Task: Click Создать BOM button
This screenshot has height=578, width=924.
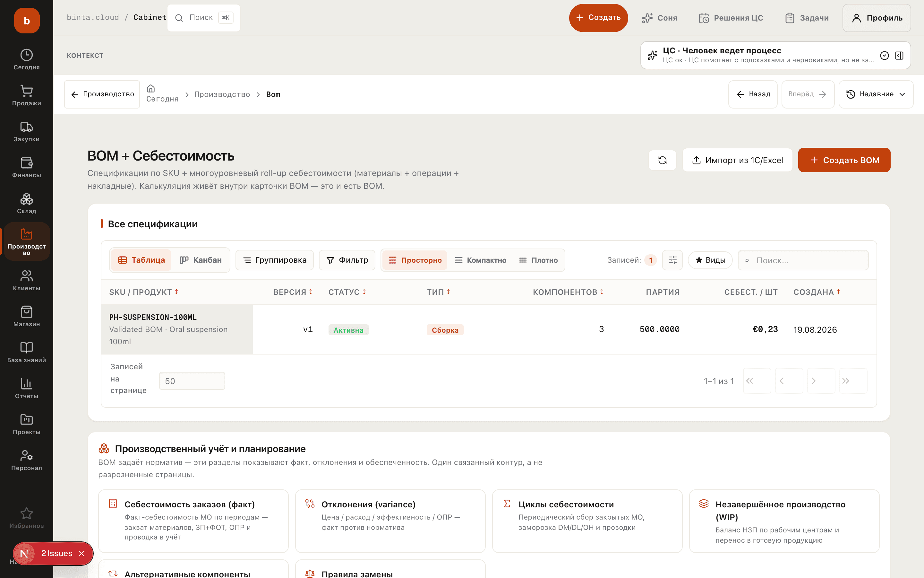Action: (x=844, y=160)
